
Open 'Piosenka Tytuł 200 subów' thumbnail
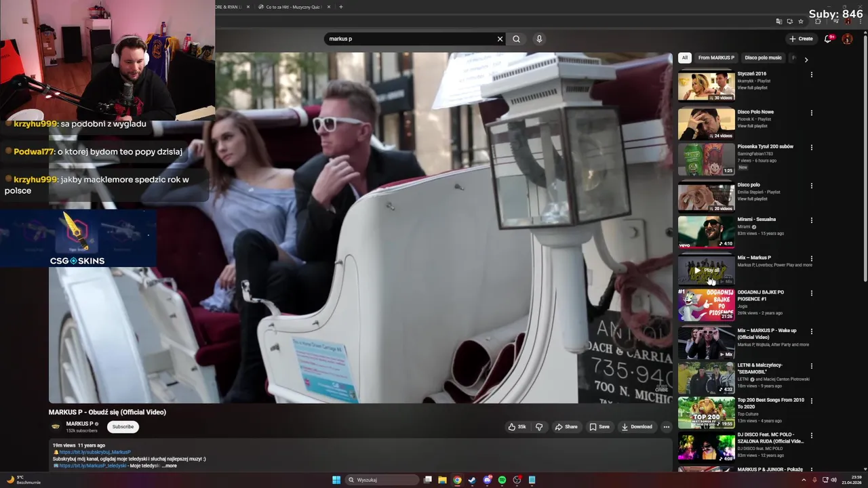coord(706,159)
